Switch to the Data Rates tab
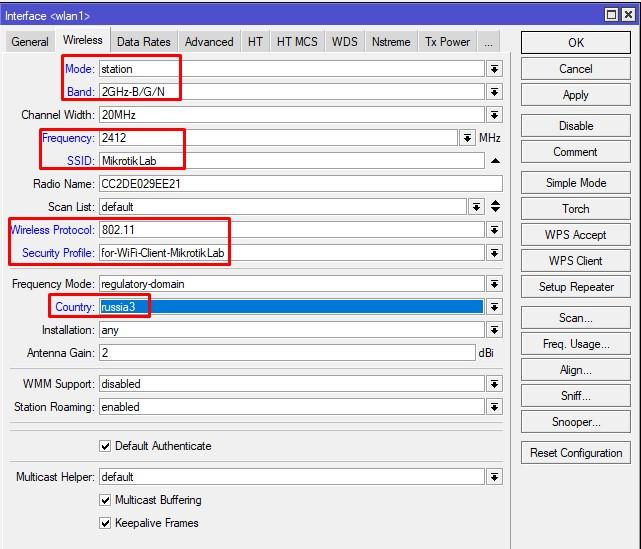Screen dimensions: 641x549 tap(143, 42)
